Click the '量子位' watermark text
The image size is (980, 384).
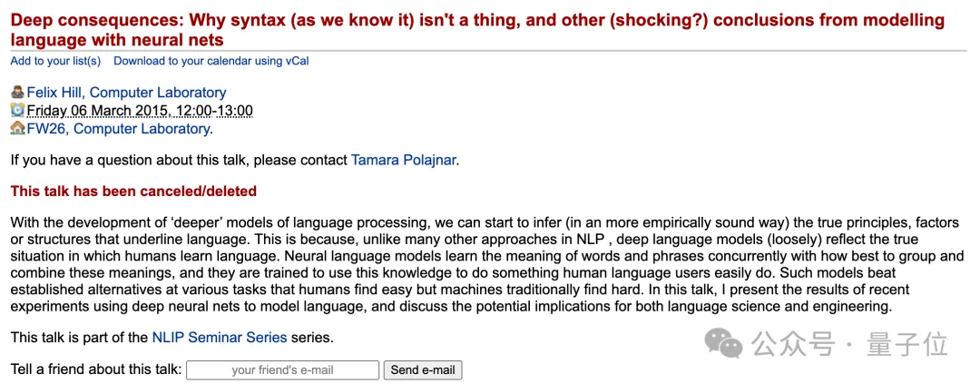906,344
